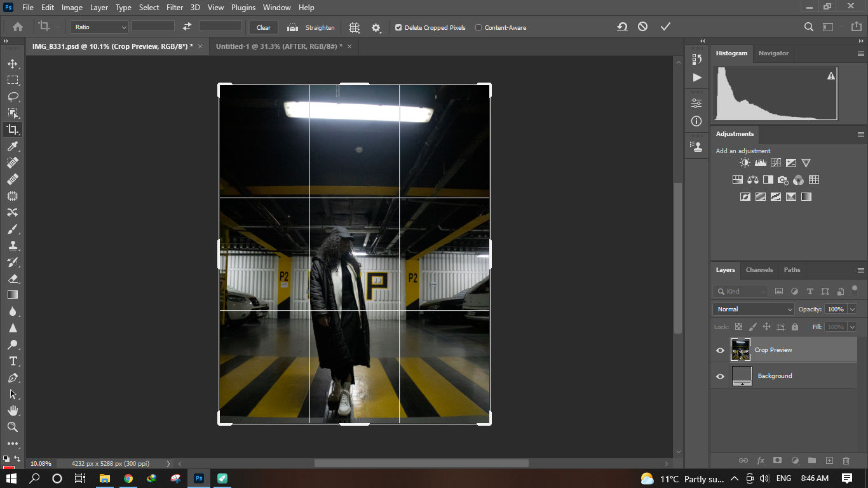This screenshot has height=488, width=868.
Task: Delete layer with trash icon
Action: (846, 460)
